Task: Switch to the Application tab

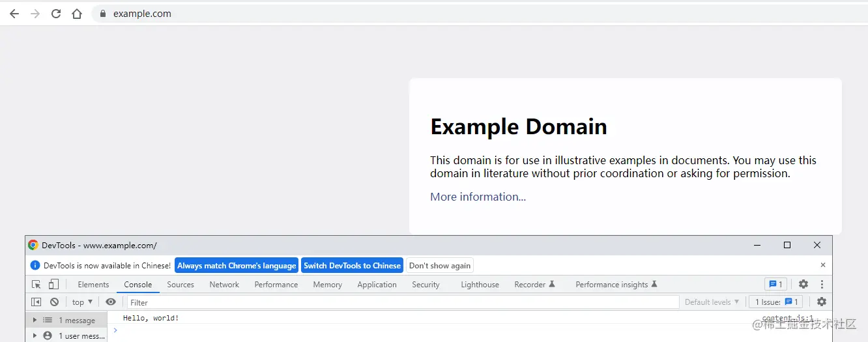Action: point(377,285)
